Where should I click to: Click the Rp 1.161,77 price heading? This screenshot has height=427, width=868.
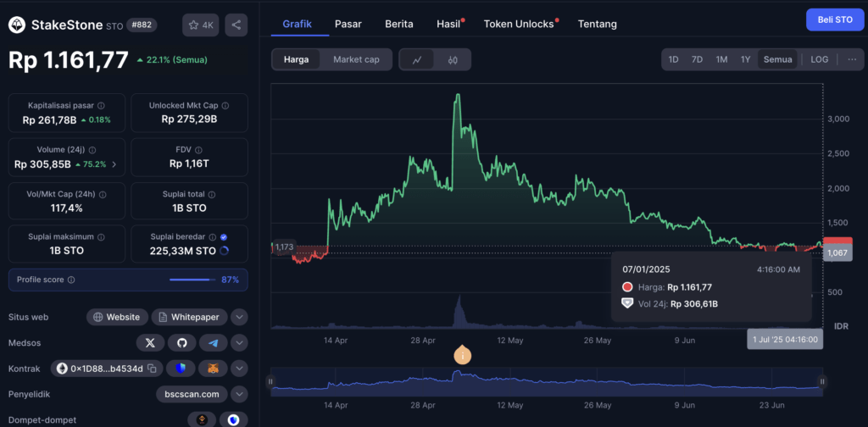(69, 60)
